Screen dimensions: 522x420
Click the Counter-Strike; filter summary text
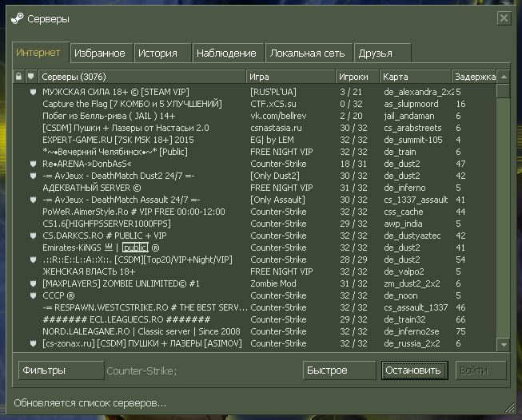[141, 370]
